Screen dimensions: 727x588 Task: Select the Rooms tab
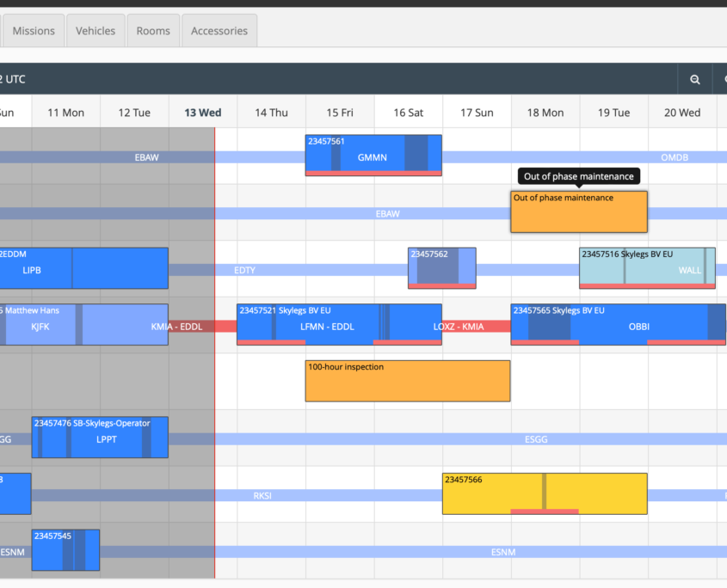[x=153, y=31]
